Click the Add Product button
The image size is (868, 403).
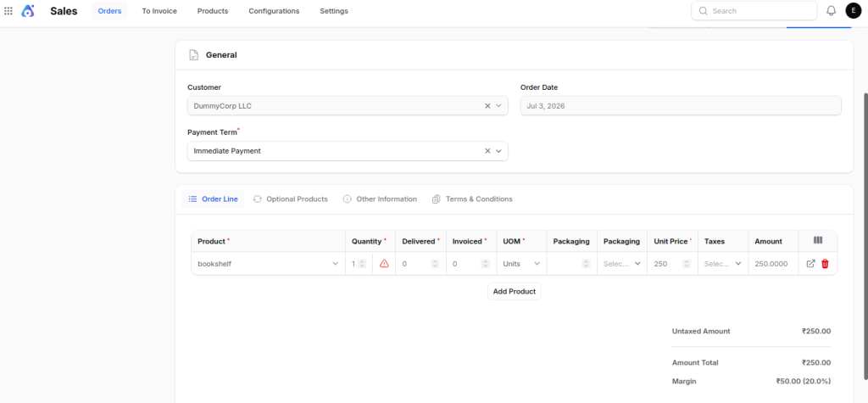point(515,292)
